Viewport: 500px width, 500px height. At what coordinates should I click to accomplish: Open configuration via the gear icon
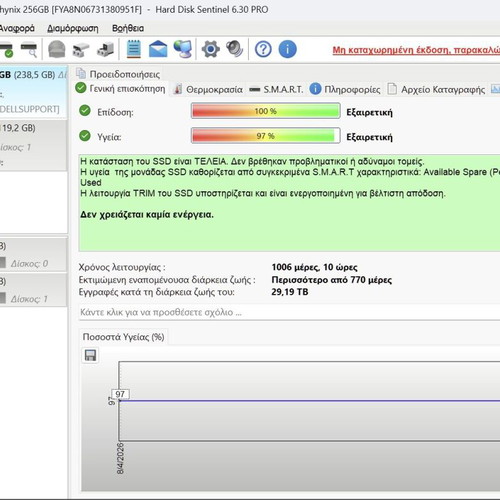click(211, 49)
